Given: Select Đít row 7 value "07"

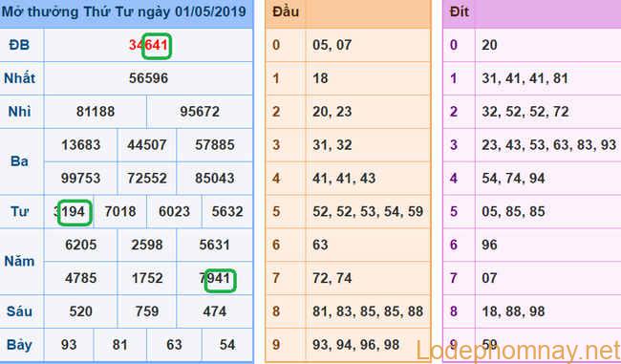Looking at the screenshot, I should [489, 278].
